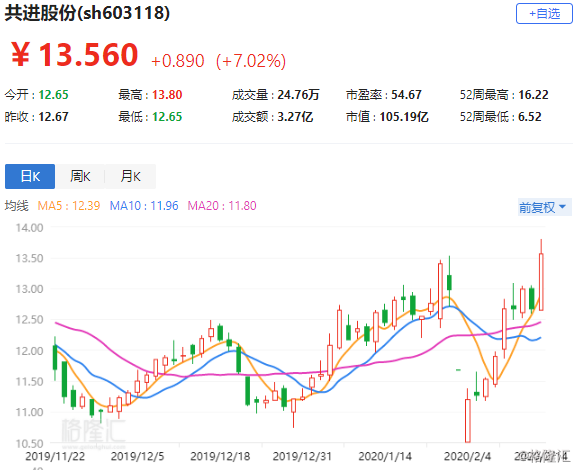Open the 前复权 adjustment dropdown
The width and height of the screenshot is (578, 470).
(544, 207)
